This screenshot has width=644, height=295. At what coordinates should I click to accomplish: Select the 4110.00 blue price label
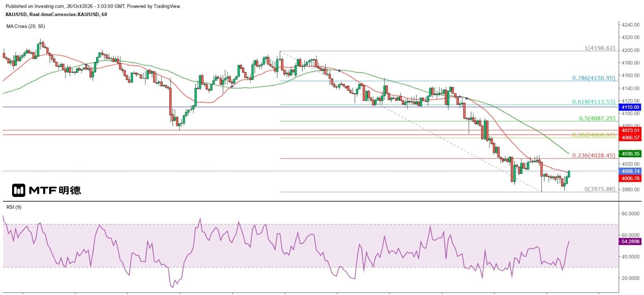coord(630,107)
